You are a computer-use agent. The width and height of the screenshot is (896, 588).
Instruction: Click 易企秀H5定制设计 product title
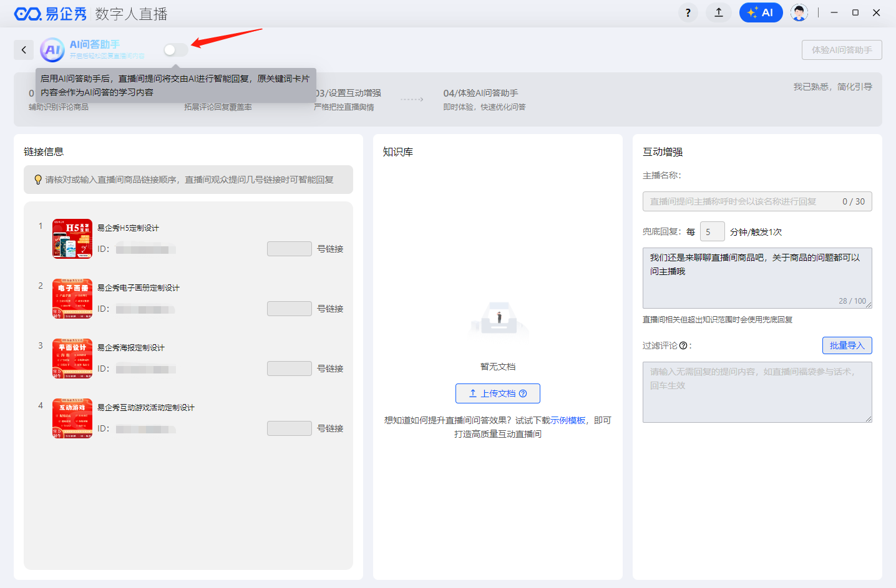click(128, 228)
